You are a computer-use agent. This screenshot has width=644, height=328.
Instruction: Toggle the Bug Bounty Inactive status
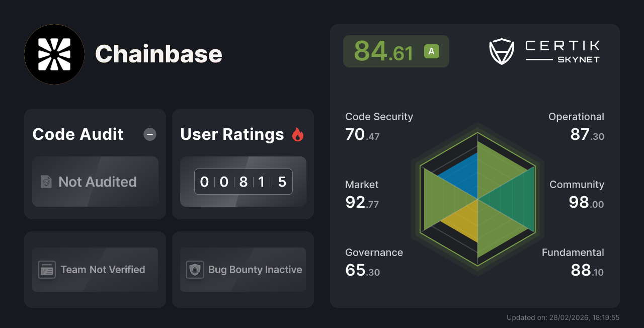[x=243, y=270]
